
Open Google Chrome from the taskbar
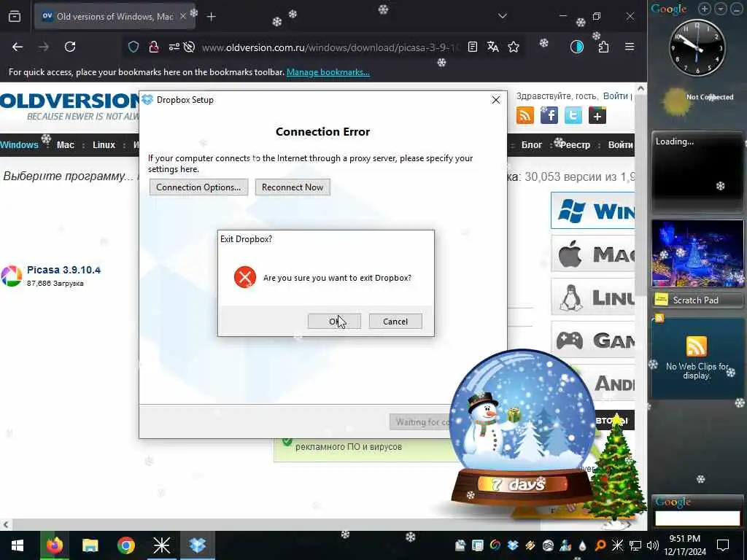(125, 545)
